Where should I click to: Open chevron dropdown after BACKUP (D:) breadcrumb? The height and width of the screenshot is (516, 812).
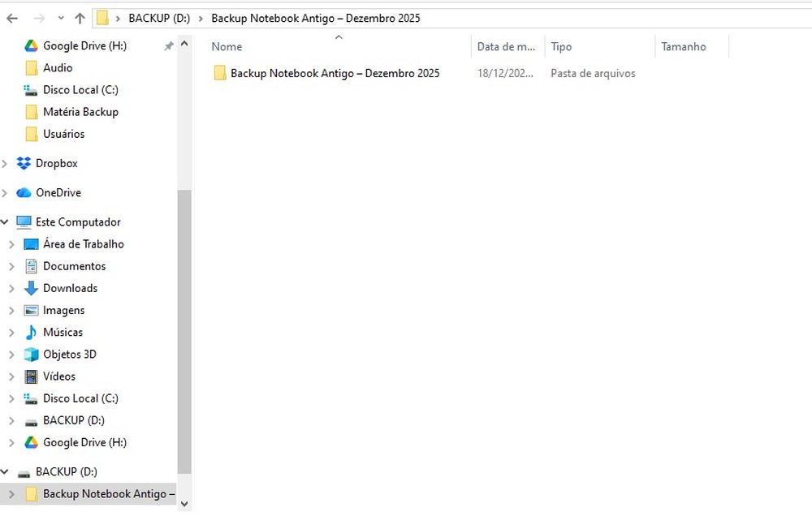coord(201,19)
